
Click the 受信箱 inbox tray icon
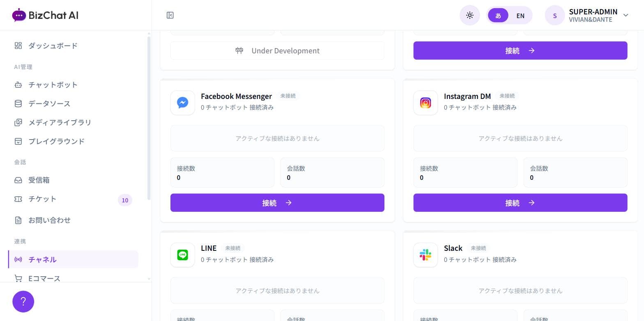point(18,180)
